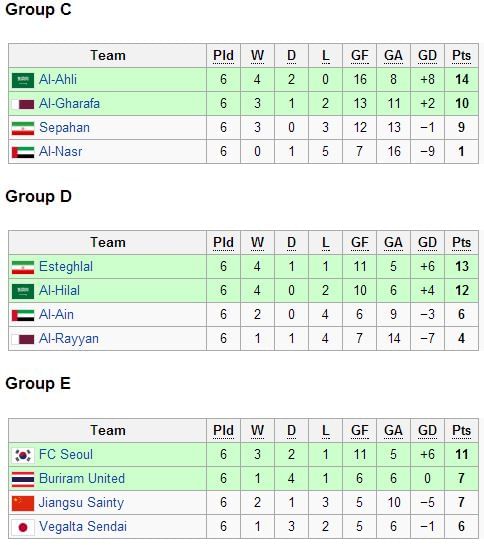Open the Al-Ahli team link
This screenshot has width=484, height=545.
point(58,80)
